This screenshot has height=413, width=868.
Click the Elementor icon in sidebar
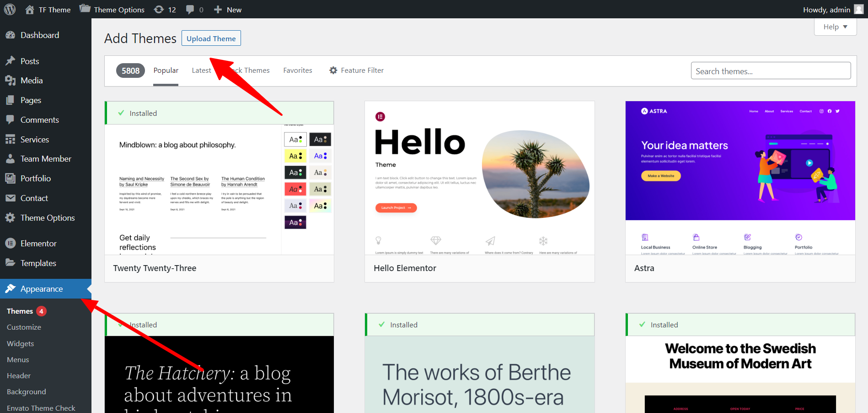point(10,244)
